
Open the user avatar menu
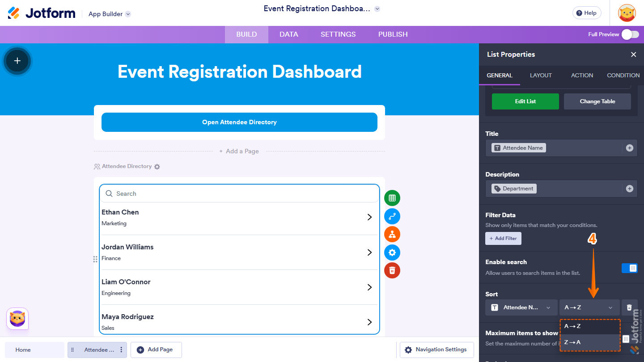click(x=627, y=13)
